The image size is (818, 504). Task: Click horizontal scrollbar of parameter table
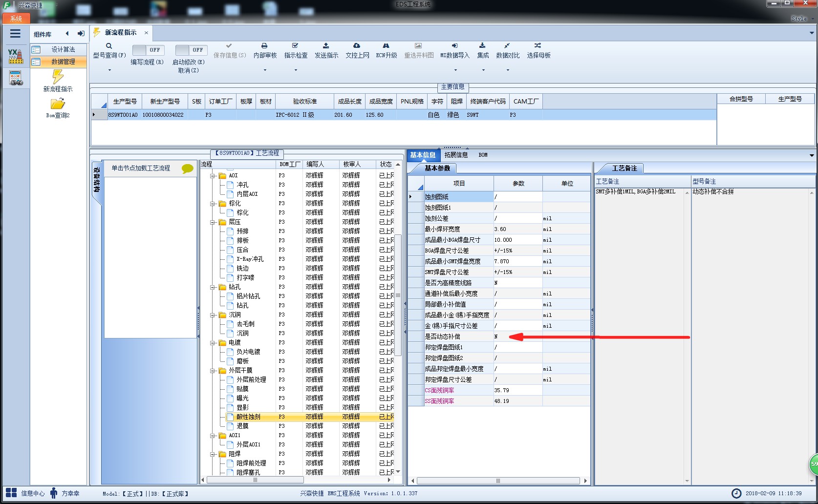499,481
